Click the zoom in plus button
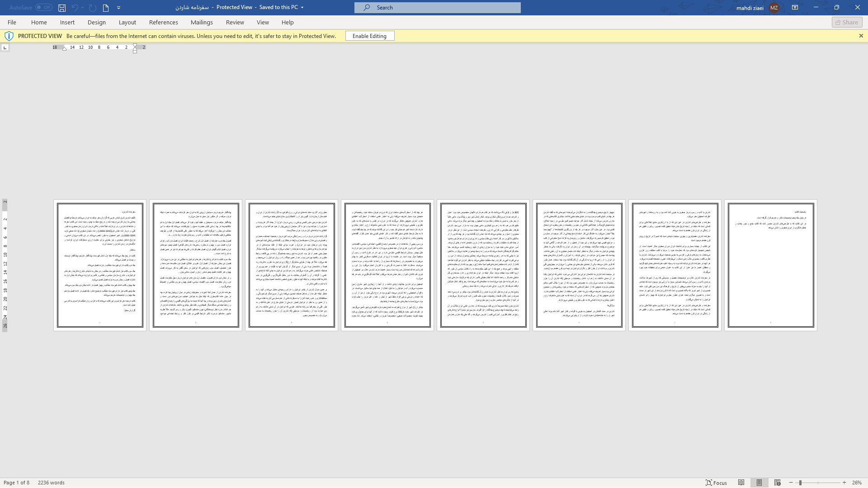This screenshot has width=868, height=488. click(844, 483)
